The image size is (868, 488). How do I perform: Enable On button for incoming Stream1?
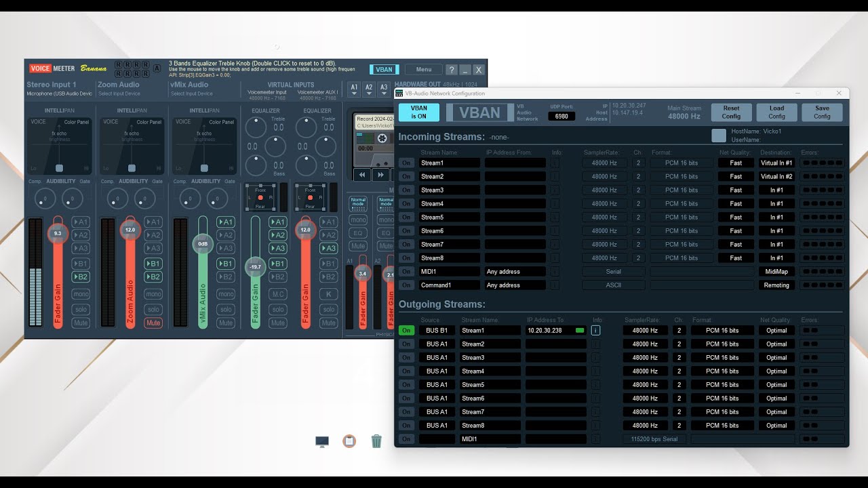point(406,163)
